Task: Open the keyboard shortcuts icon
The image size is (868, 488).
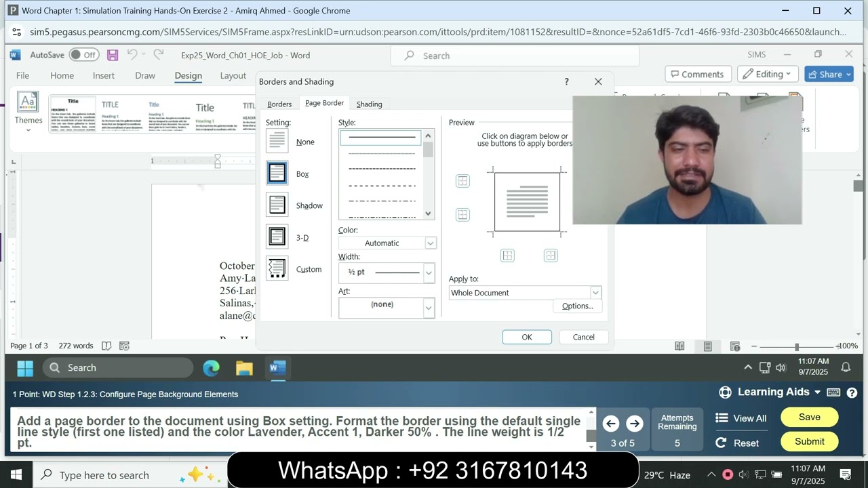Action: point(833,392)
